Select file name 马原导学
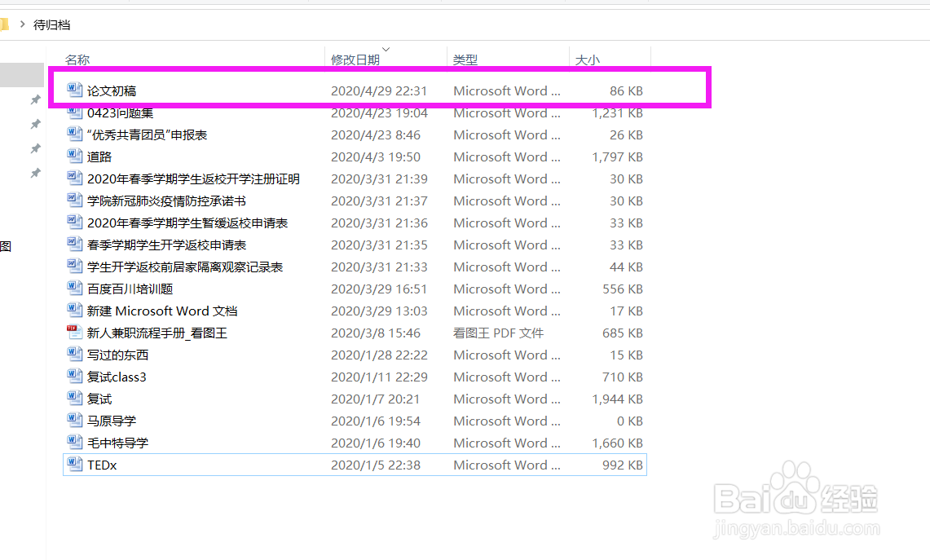 pyautogui.click(x=112, y=420)
